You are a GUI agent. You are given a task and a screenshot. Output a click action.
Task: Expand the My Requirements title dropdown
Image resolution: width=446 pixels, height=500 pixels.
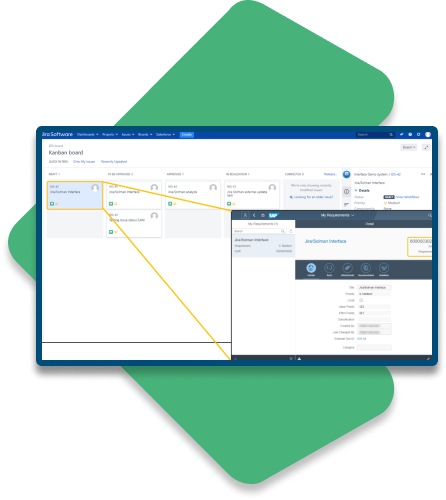338,215
